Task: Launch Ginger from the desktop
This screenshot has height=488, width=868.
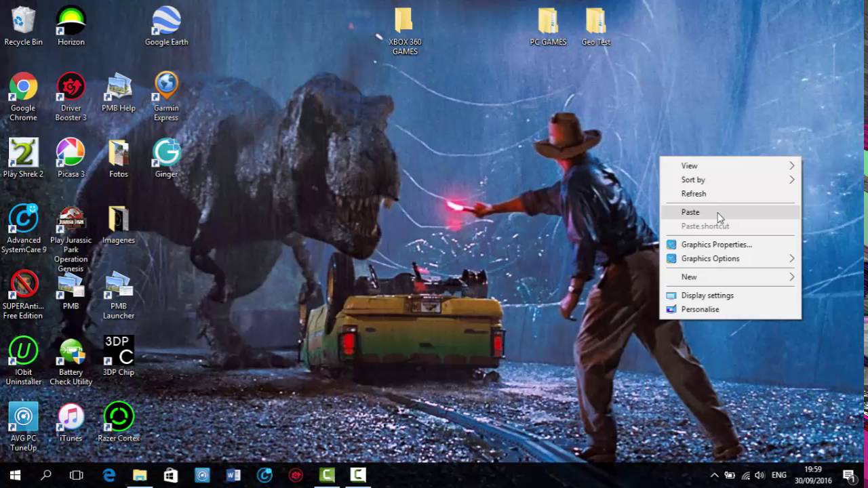Action: (x=166, y=158)
